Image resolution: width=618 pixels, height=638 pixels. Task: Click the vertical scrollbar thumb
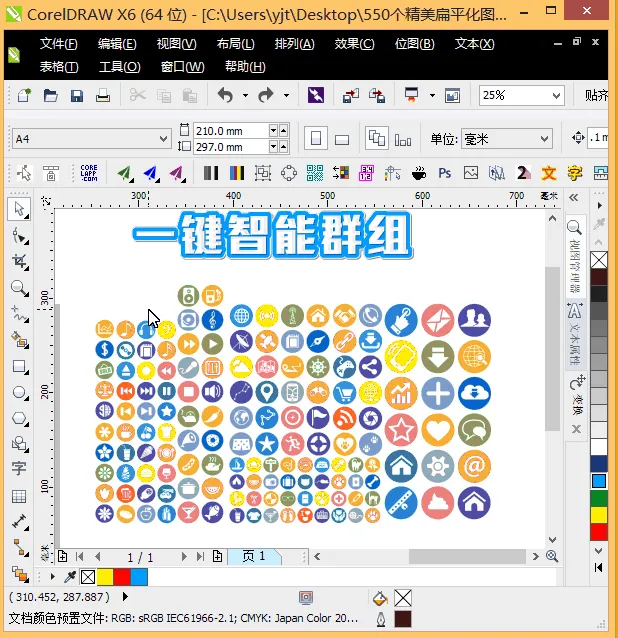552,349
